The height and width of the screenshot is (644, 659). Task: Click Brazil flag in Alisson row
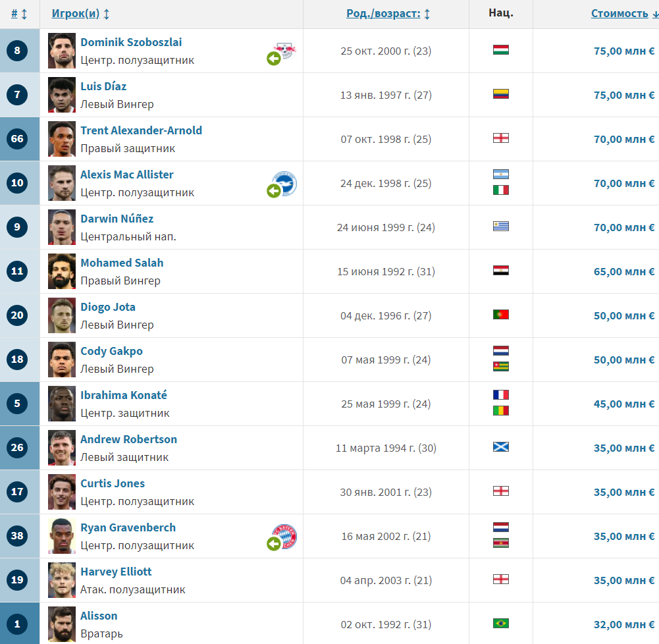pyautogui.click(x=500, y=624)
